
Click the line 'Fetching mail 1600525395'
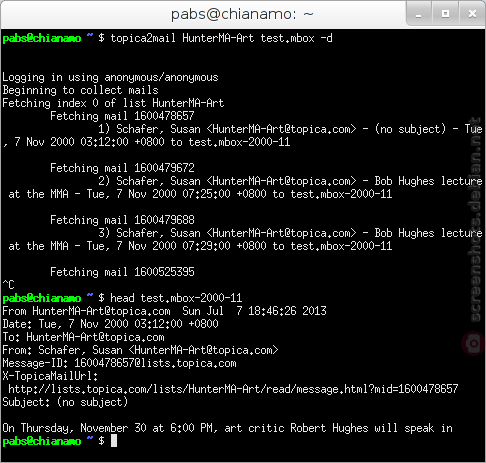pos(122,272)
